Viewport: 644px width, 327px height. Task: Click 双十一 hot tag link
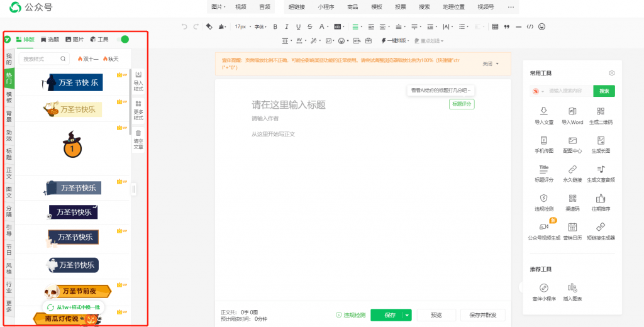coord(88,59)
